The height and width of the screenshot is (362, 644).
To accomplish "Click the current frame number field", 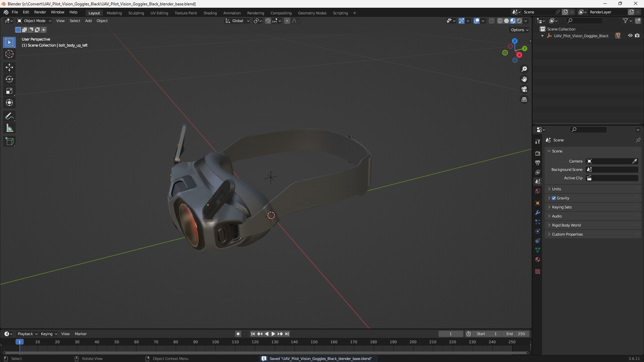I will click(x=450, y=334).
